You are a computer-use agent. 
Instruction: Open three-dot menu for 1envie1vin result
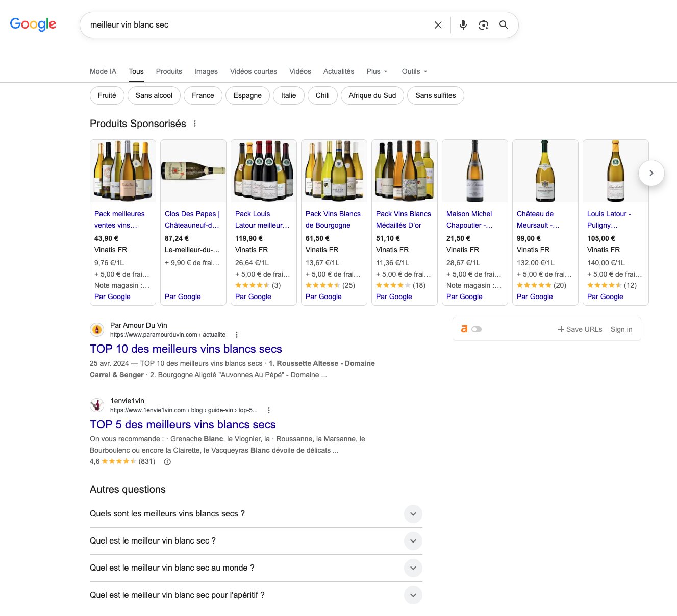tap(268, 410)
